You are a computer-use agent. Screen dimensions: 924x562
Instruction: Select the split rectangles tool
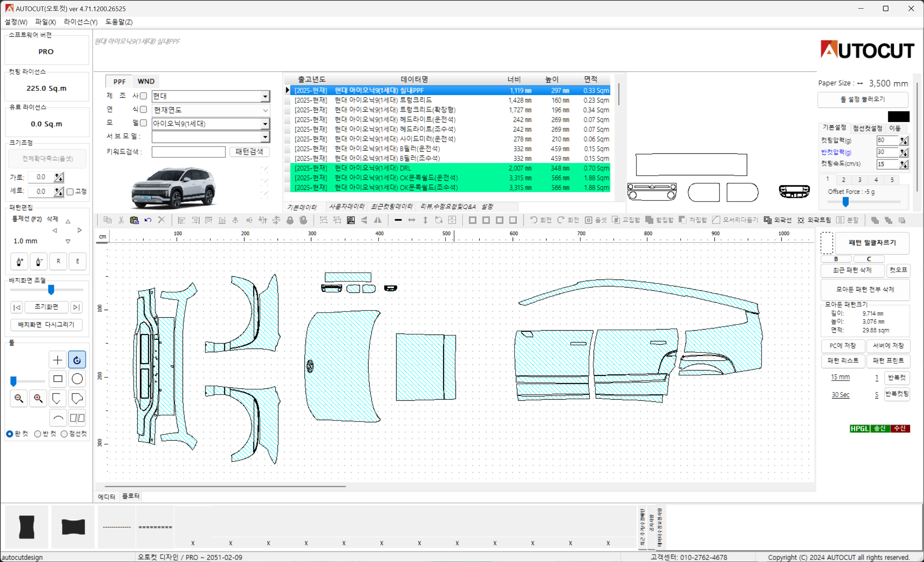tap(77, 418)
